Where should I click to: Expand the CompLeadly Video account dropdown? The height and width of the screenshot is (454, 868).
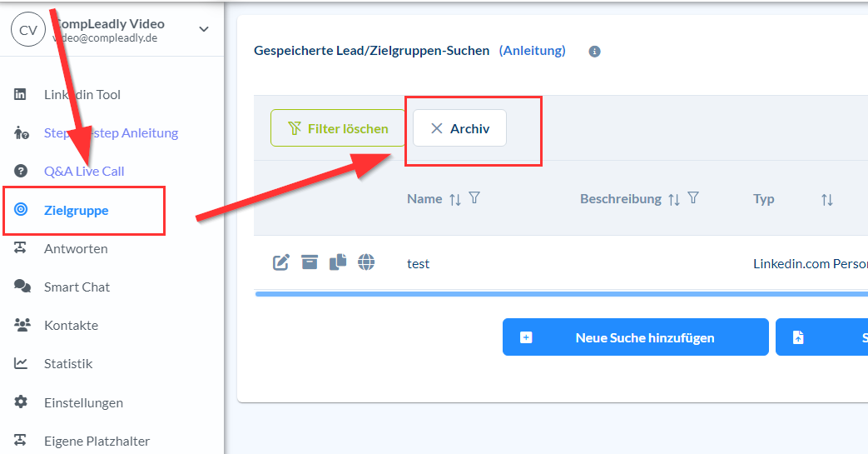click(204, 30)
